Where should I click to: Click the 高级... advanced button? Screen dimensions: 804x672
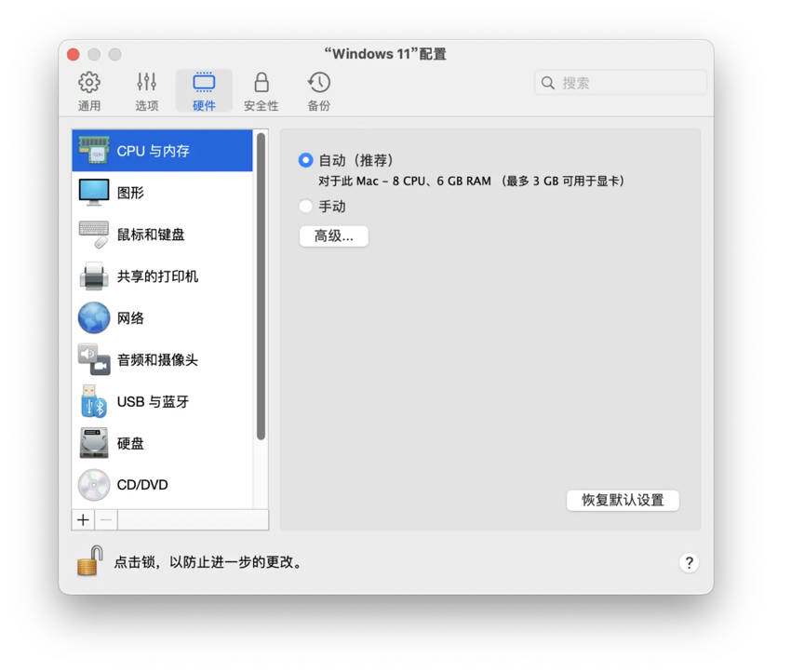click(x=334, y=236)
